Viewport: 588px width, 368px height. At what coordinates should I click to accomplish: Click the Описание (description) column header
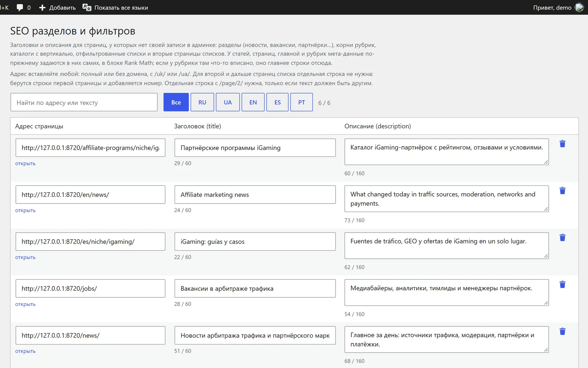(x=377, y=126)
